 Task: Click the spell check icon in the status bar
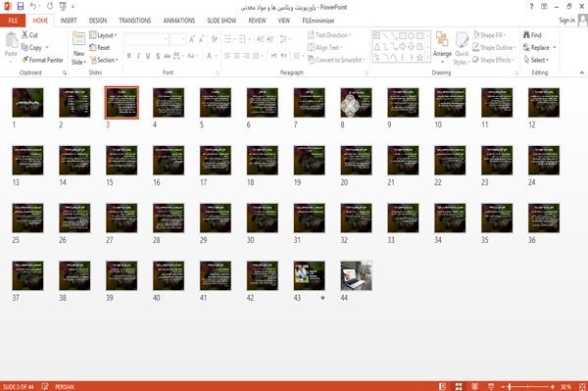tap(45, 386)
